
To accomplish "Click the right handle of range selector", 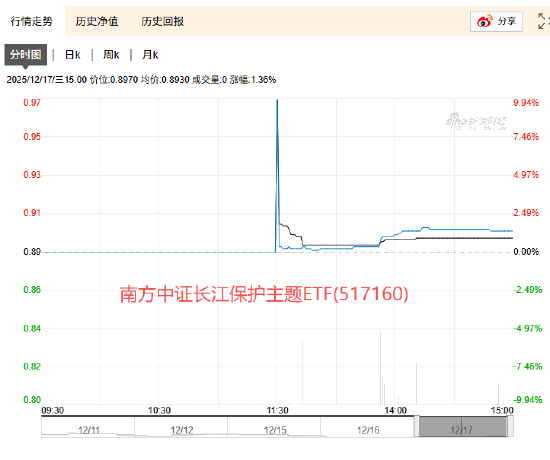I will [x=510, y=426].
